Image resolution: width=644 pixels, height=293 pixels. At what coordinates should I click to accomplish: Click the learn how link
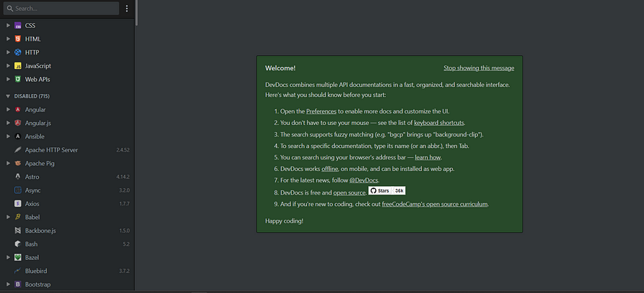tap(428, 157)
